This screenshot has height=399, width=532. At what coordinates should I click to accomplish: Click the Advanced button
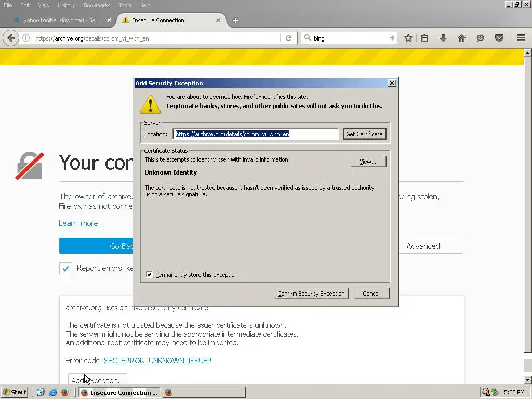[430, 246]
